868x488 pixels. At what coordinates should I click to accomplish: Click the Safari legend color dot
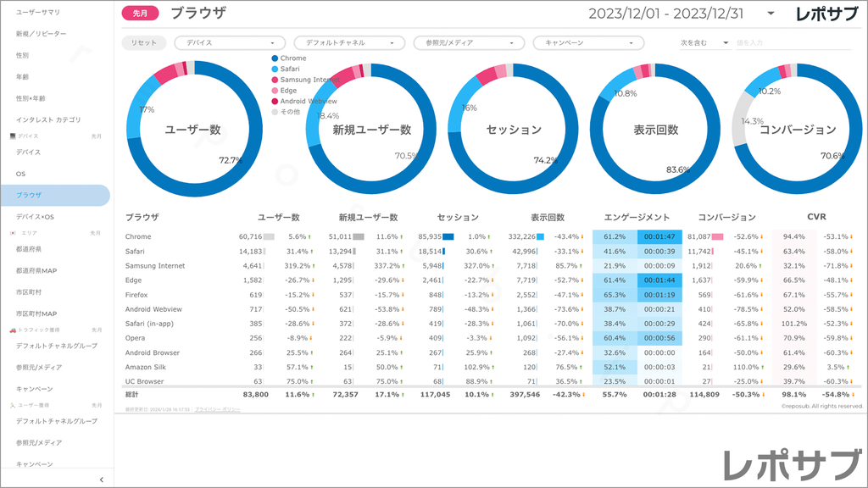pyautogui.click(x=275, y=69)
